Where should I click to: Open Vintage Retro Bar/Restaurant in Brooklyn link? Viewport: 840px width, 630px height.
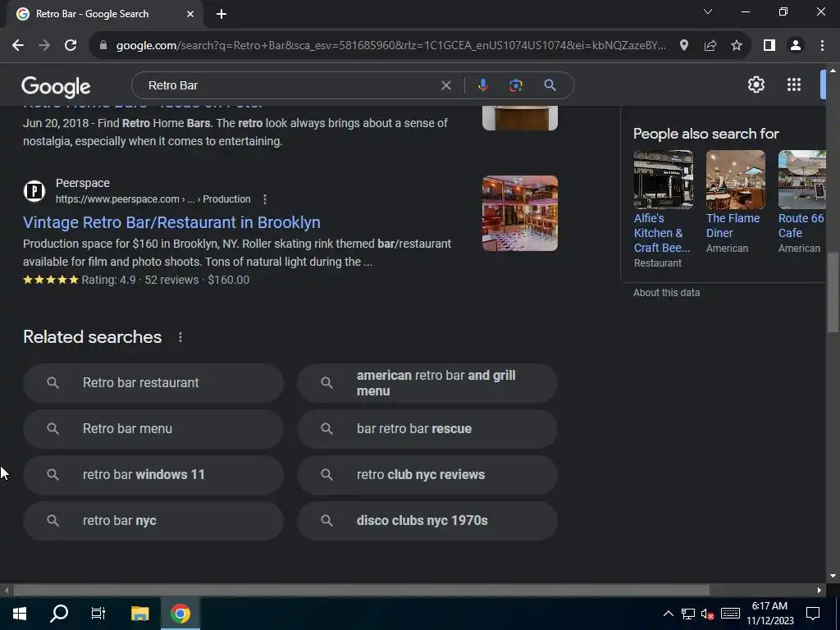coord(171,222)
